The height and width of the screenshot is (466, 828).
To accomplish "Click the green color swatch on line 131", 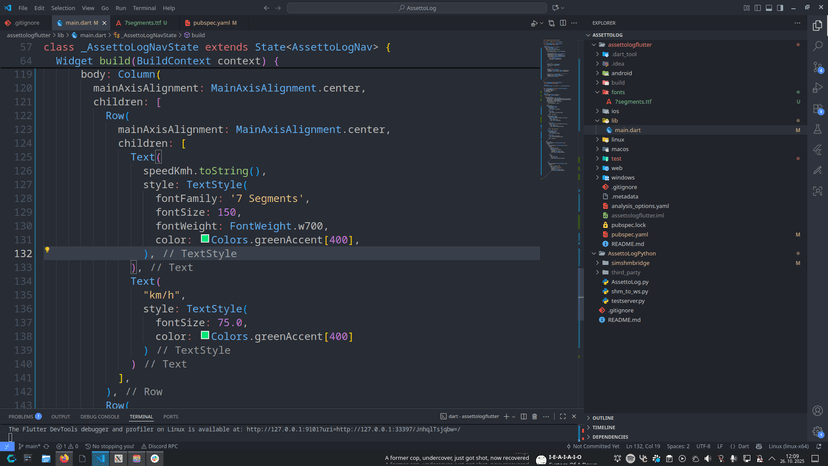I will pos(205,240).
